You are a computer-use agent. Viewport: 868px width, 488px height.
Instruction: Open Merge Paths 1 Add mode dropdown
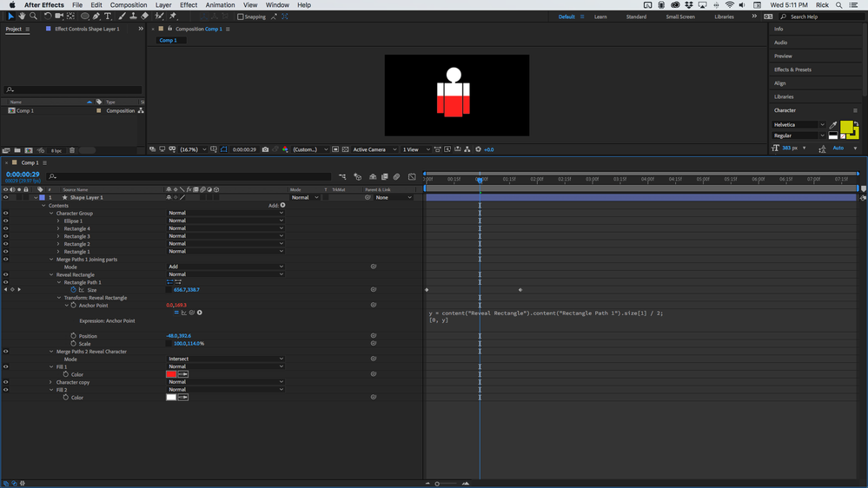tap(225, 267)
